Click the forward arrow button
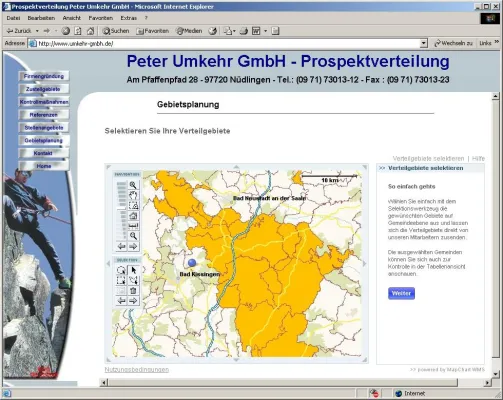 (47, 31)
